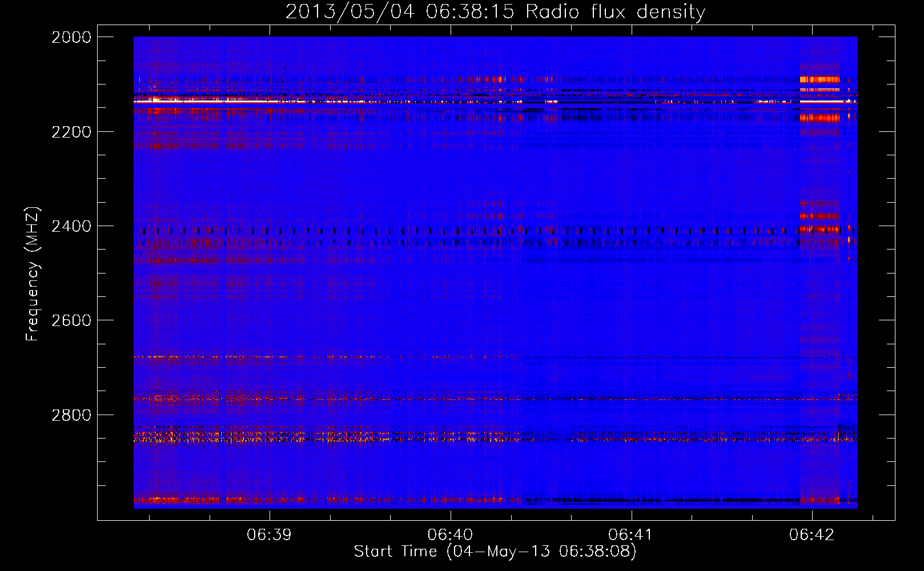
Task: Select the 06:39 time tick label
Action: pos(269,534)
